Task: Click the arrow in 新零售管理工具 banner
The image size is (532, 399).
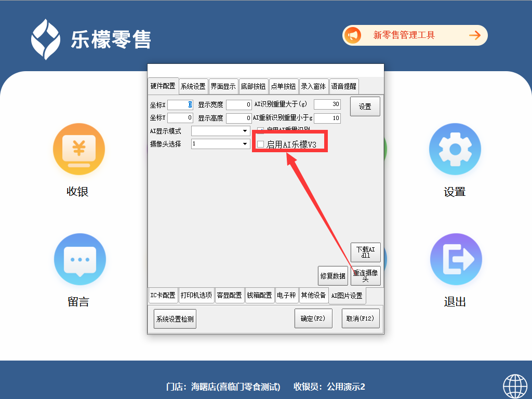Action: point(475,35)
